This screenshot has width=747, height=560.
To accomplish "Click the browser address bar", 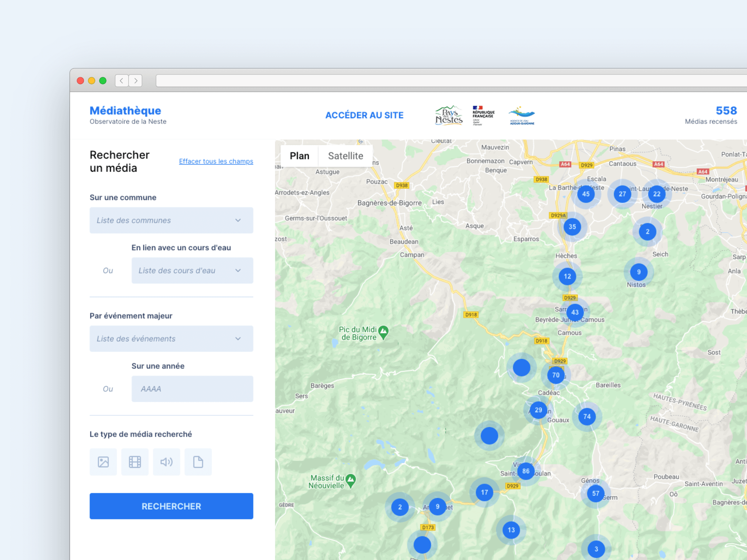I will point(451,81).
